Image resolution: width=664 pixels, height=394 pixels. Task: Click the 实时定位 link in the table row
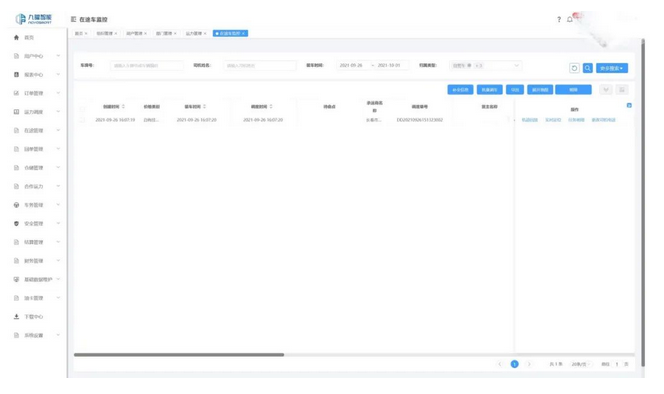[x=553, y=120]
